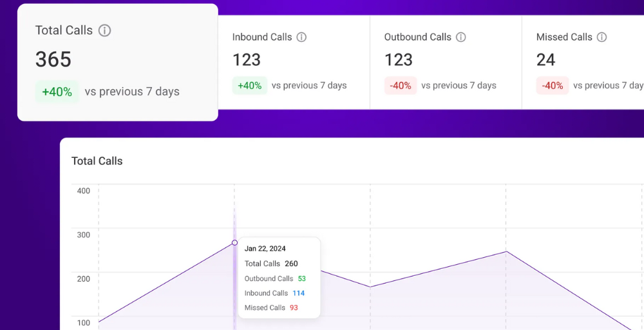Click the info icon beside Outbound Calls

461,37
